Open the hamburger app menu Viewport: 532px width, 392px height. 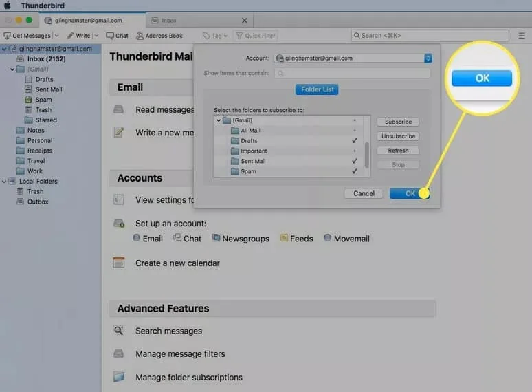[x=522, y=35]
